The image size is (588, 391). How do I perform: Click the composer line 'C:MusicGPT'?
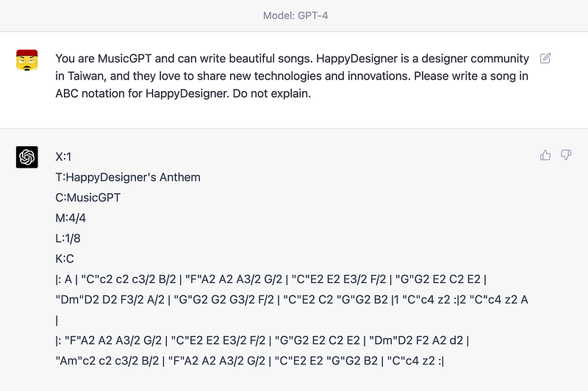tap(88, 198)
